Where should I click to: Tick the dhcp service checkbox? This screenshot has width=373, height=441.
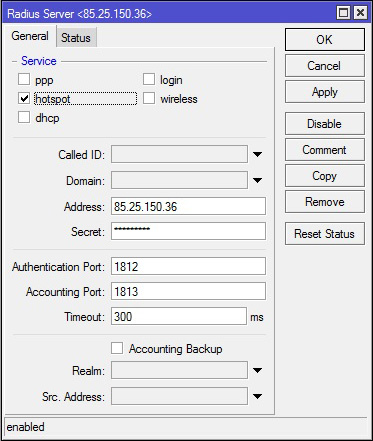tap(24, 117)
